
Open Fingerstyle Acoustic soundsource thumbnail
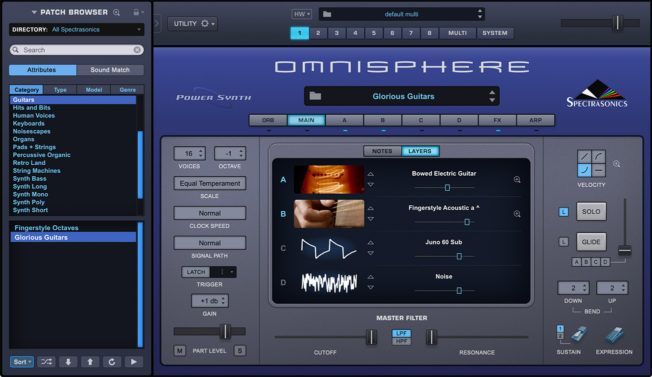click(x=329, y=214)
